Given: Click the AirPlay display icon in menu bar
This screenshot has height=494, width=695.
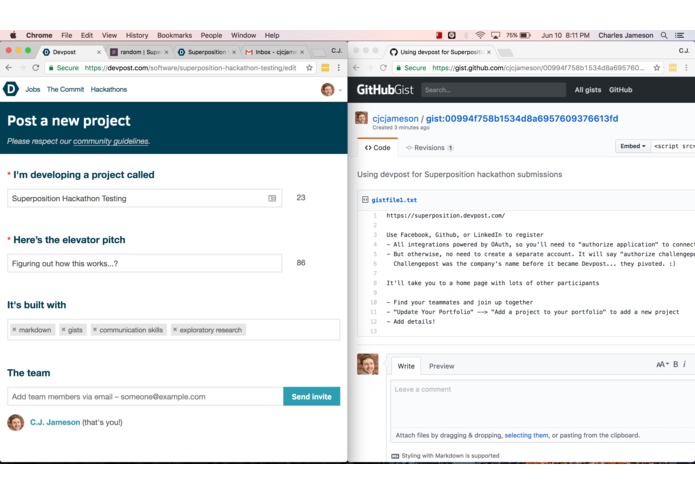Looking at the screenshot, I should tap(496, 35).
